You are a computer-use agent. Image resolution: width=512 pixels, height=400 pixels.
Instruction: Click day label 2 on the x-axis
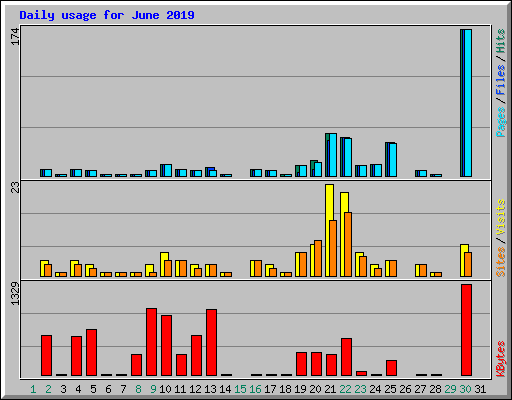tap(48, 389)
